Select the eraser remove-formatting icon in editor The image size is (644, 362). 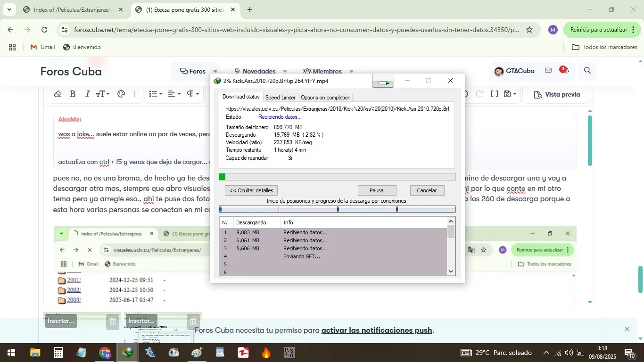coord(58,94)
